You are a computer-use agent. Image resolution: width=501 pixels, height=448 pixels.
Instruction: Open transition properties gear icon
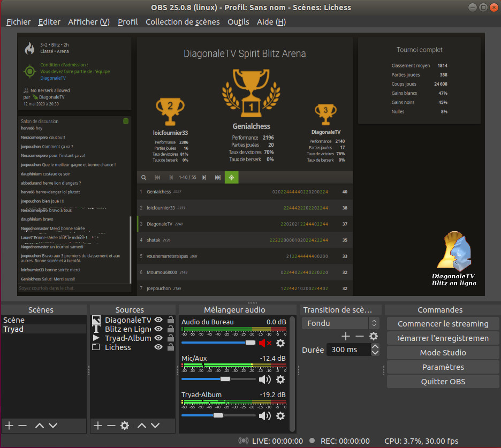(374, 336)
